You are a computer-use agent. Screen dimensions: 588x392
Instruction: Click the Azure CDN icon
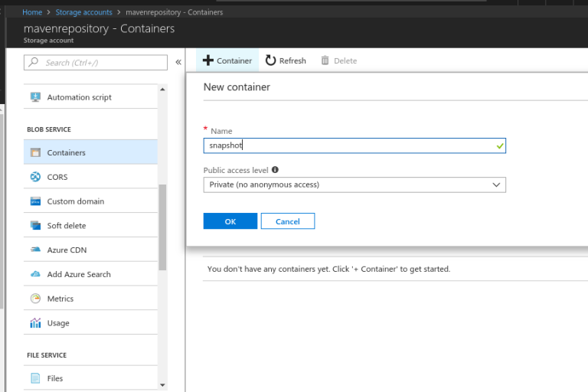point(36,250)
